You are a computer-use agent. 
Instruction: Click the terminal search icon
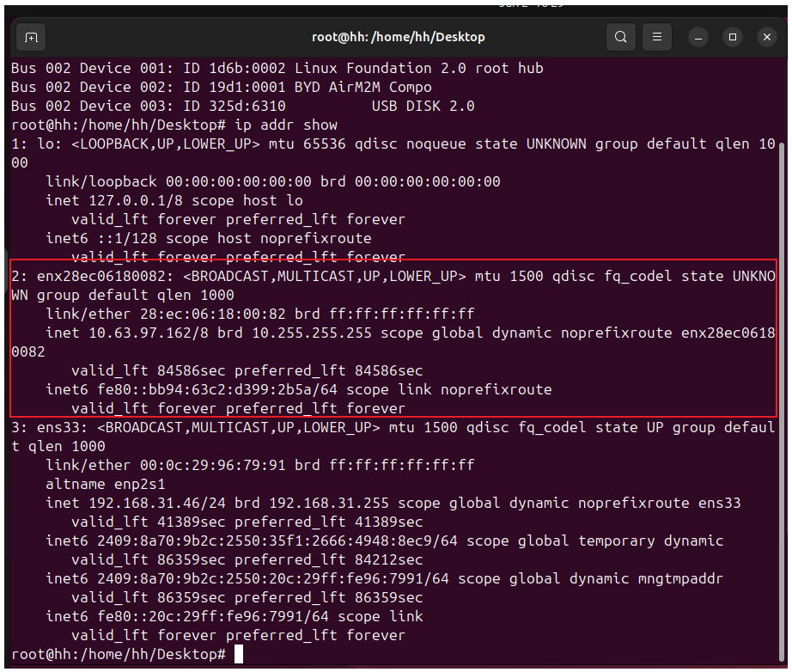tap(621, 37)
